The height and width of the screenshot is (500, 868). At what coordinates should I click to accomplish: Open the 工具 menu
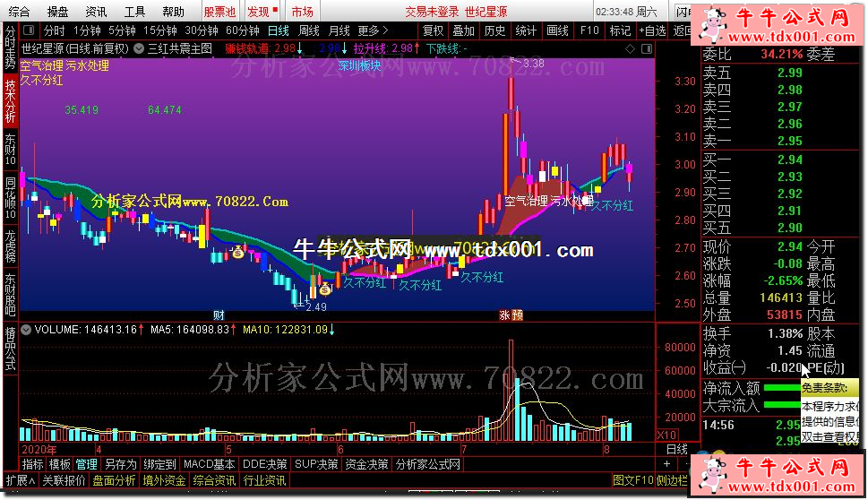pos(134,12)
